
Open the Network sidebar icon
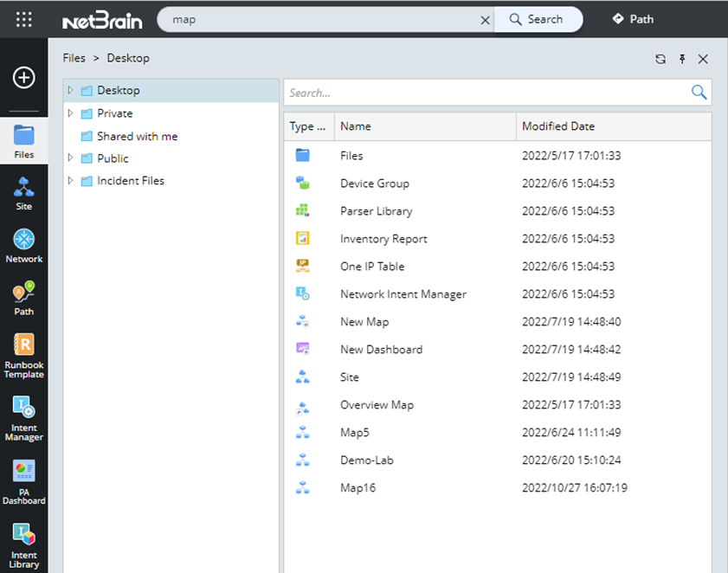pos(23,246)
